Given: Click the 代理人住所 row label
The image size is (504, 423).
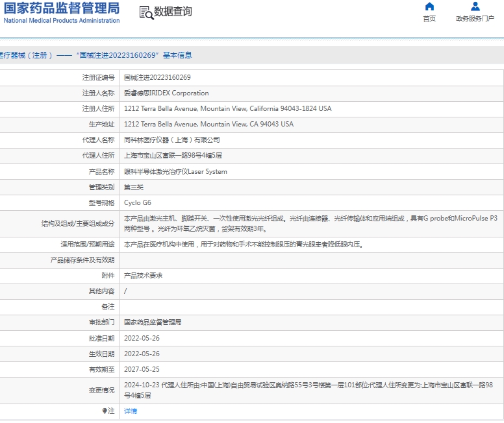Looking at the screenshot, I should point(98,156).
